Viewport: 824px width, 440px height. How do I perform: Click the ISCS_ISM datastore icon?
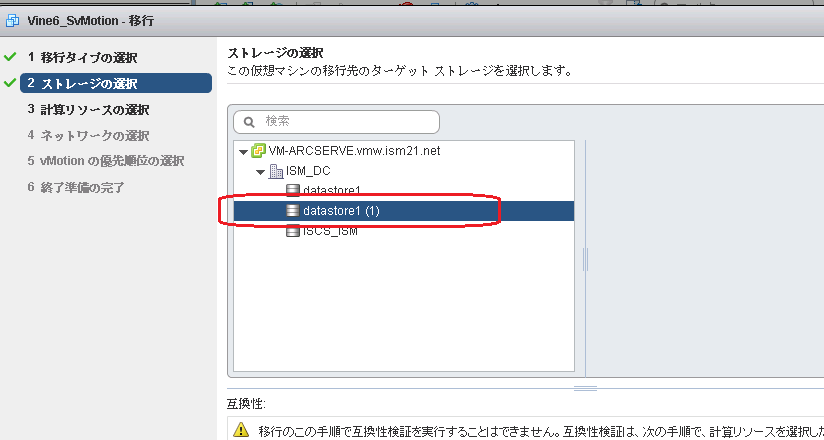[x=293, y=231]
